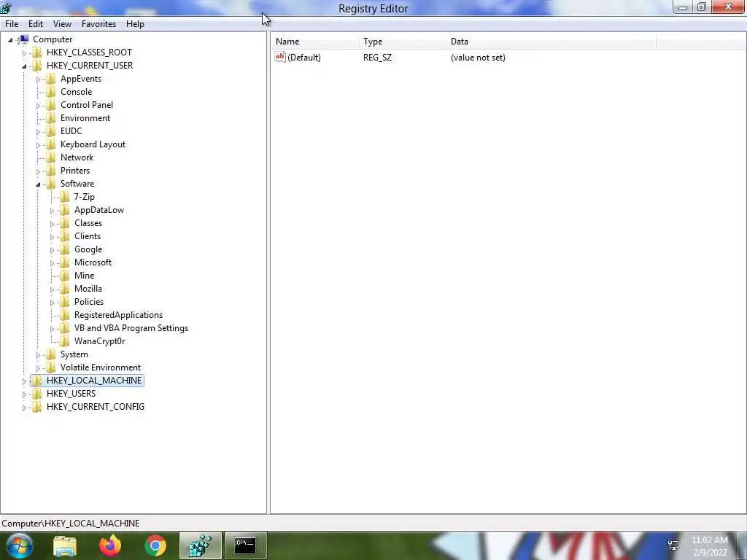Click the HKEY_CLASSES_ROOT folder icon

click(36, 52)
